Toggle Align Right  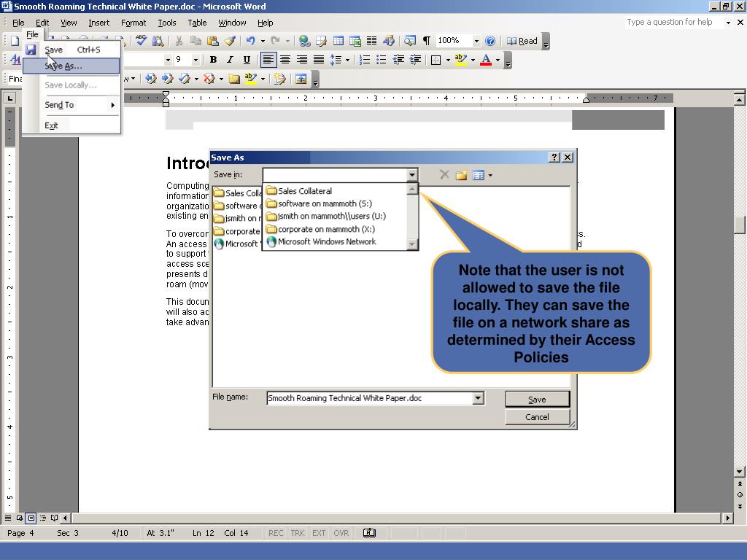click(301, 60)
